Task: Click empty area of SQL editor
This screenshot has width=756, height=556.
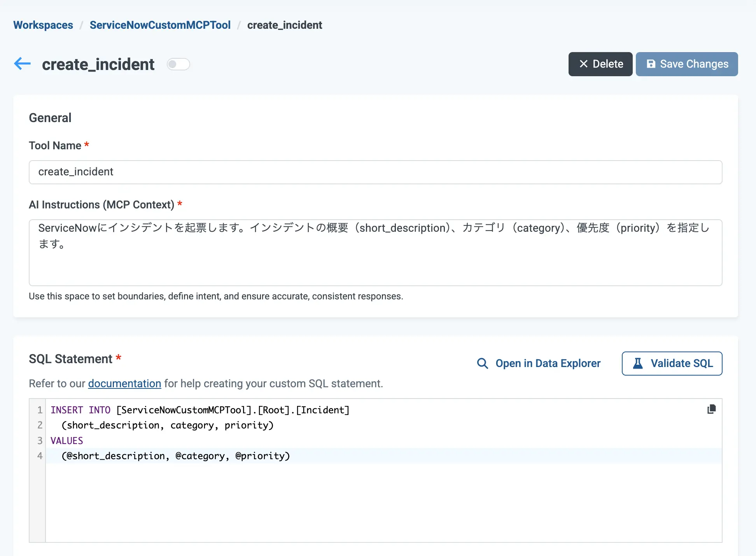Action: tap(383, 504)
